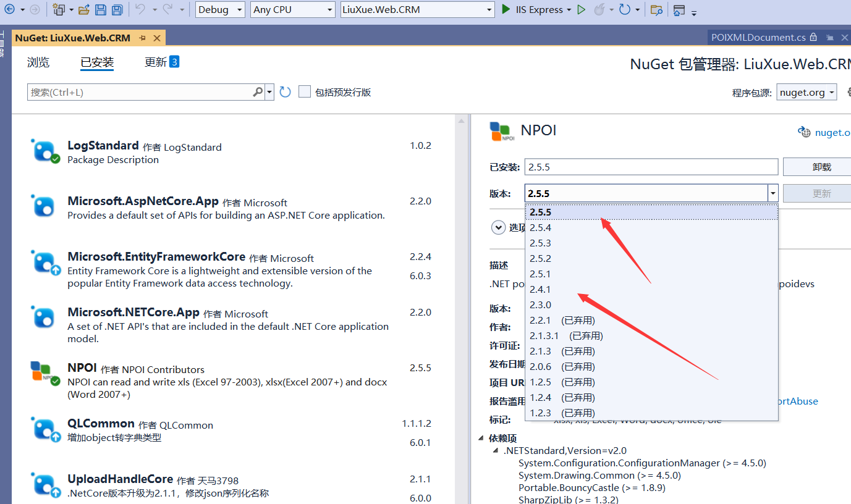Switch to the Updates tab
851x504 pixels.
pyautogui.click(x=162, y=62)
